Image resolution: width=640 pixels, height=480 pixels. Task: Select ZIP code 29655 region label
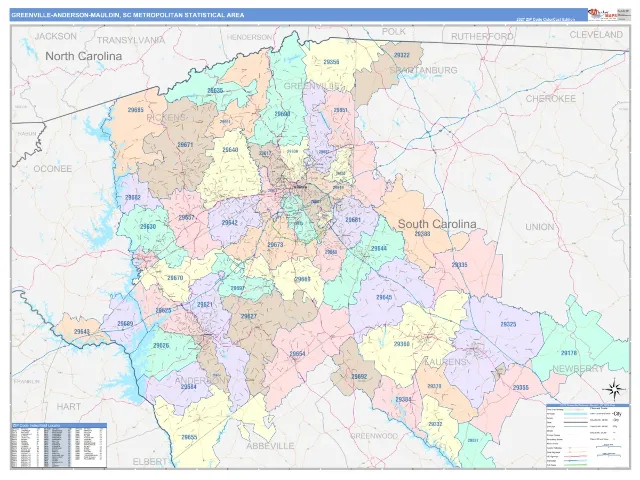pos(189,437)
